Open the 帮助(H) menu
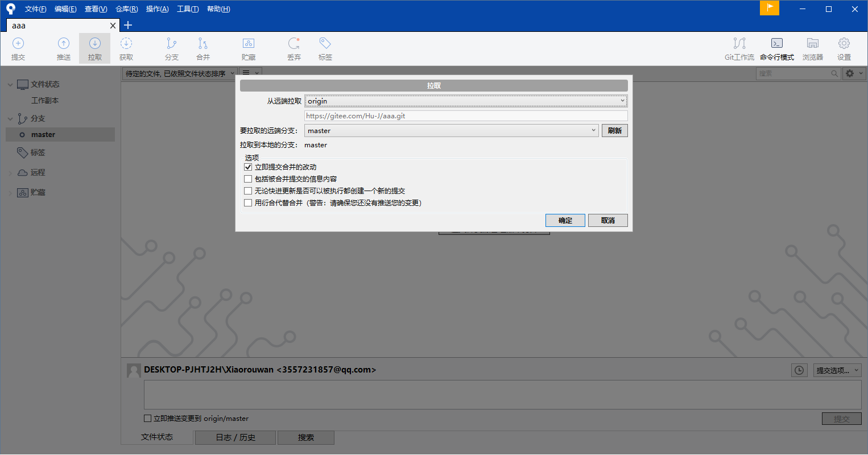Viewport: 868px width, 455px height. point(218,9)
